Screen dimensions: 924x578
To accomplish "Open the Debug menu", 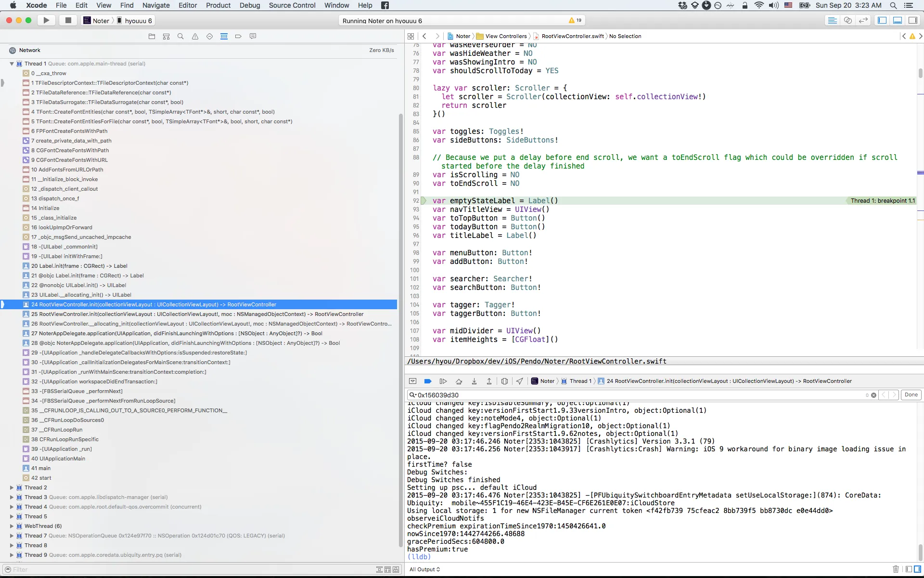I will tap(249, 5).
